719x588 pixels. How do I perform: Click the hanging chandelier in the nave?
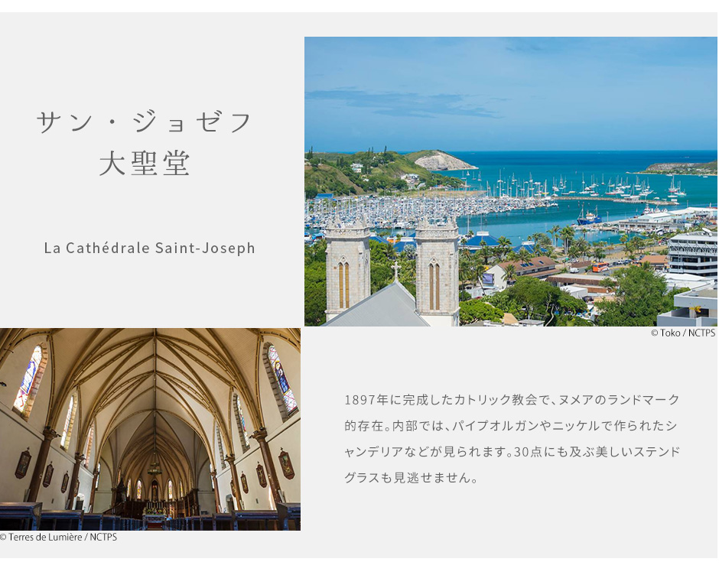point(155,466)
